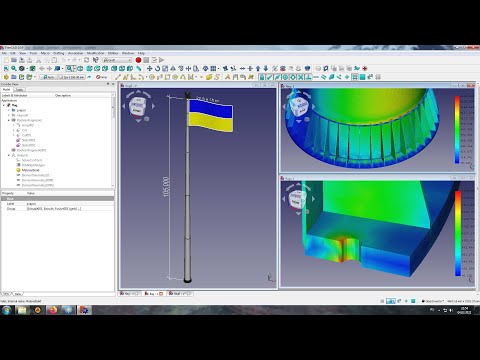Expand the second gray group item

pos(9,115)
